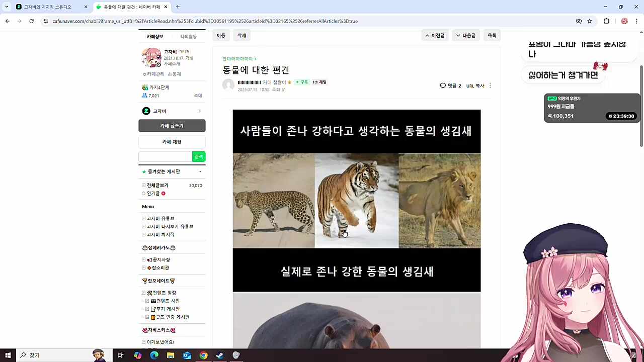The width and height of the screenshot is (644, 362).
Task: Click the page vertical scrollbar thumb
Action: [641, 106]
